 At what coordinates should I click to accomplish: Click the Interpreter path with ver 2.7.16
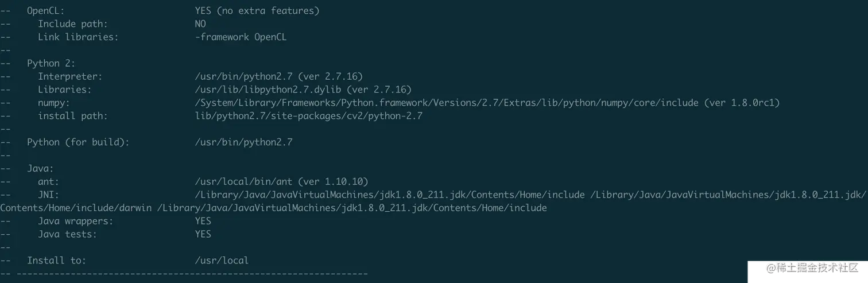(x=278, y=76)
